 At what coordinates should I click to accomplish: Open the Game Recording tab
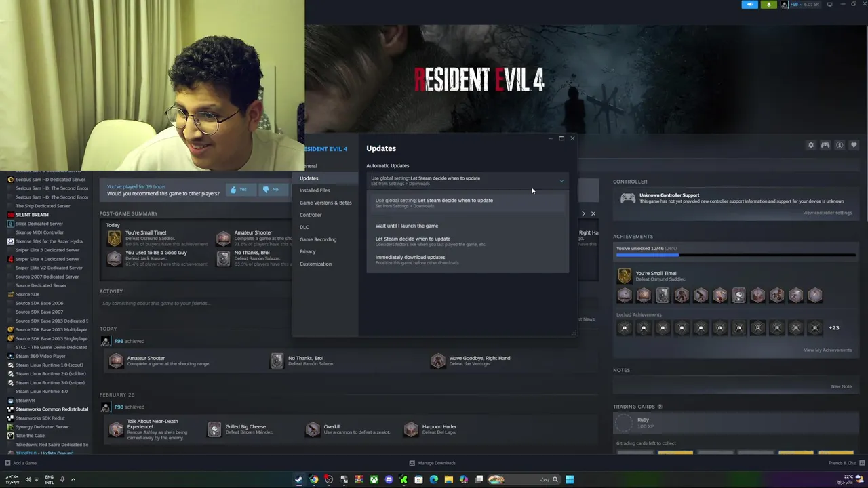[x=318, y=239]
